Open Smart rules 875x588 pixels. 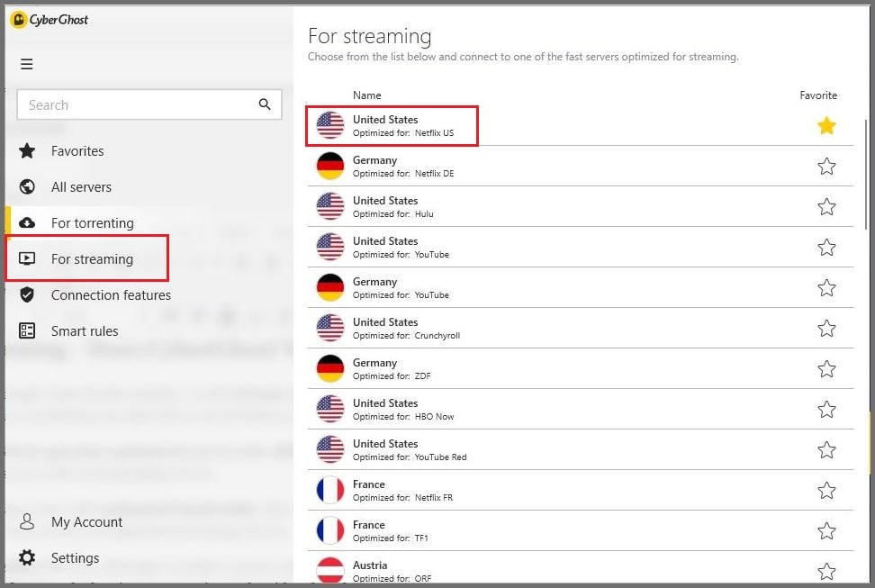point(85,331)
